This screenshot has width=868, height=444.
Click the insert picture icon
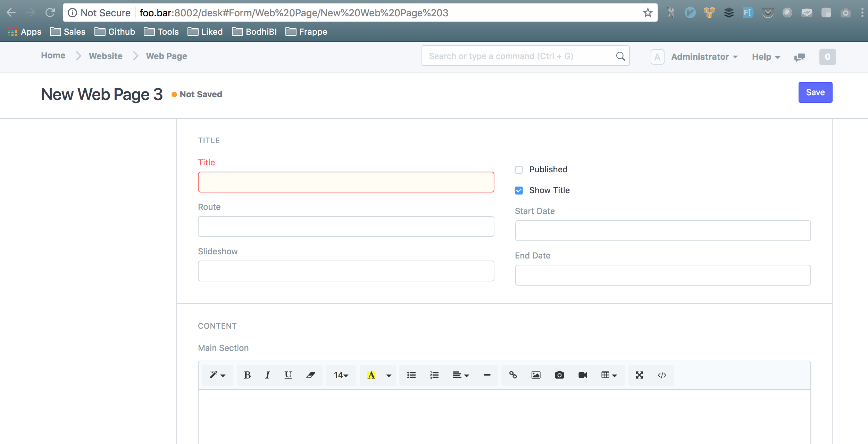(536, 375)
